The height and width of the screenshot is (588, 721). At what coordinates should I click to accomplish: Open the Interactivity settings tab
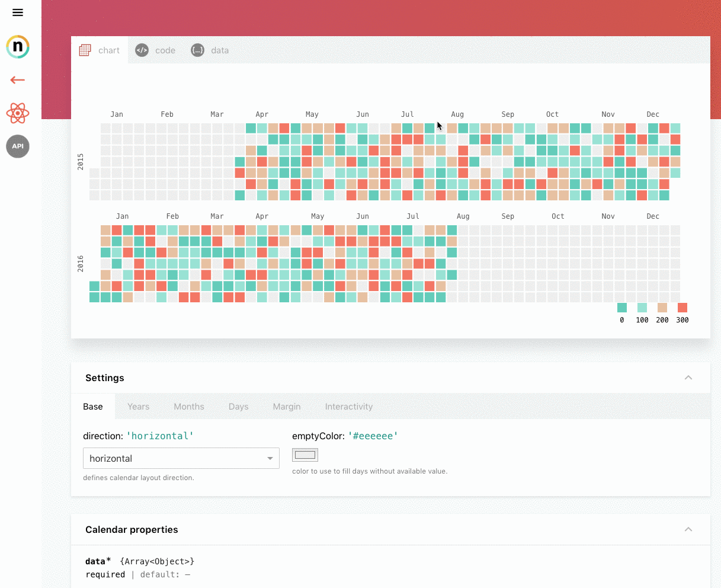point(349,407)
